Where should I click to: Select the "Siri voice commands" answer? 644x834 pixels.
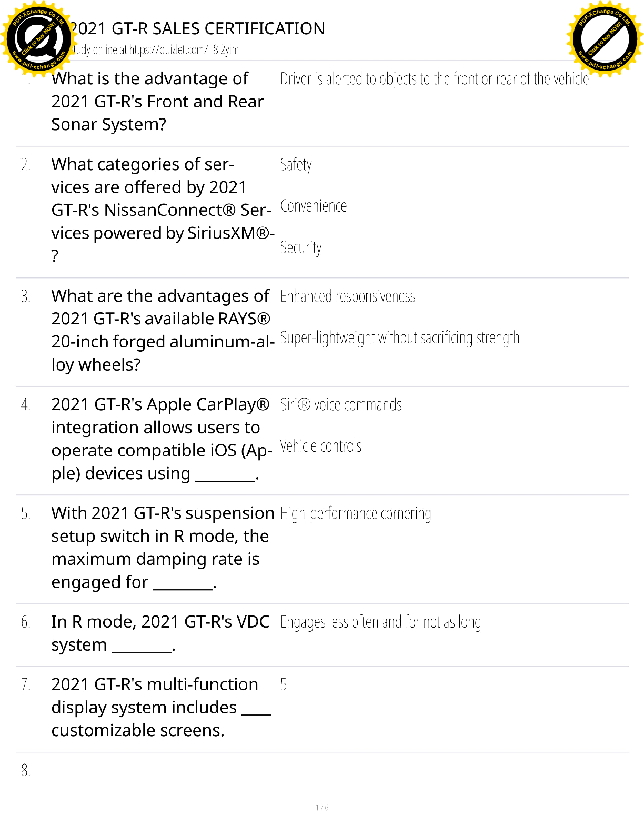pos(341,405)
